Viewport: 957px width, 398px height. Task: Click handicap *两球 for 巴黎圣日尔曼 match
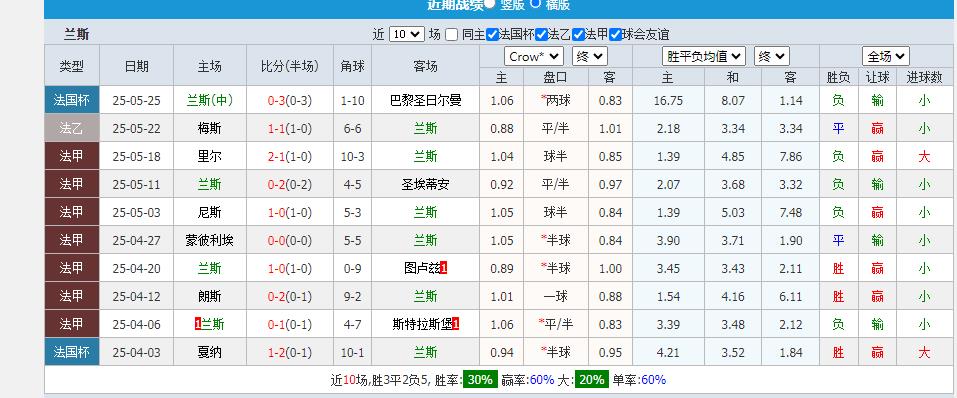pos(555,100)
